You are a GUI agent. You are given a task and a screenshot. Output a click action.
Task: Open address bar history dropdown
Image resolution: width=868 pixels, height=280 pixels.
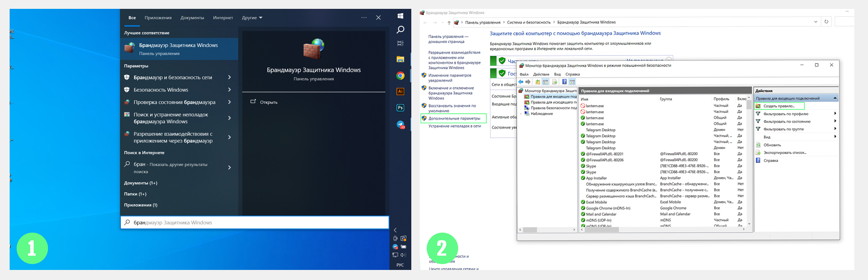click(x=815, y=22)
